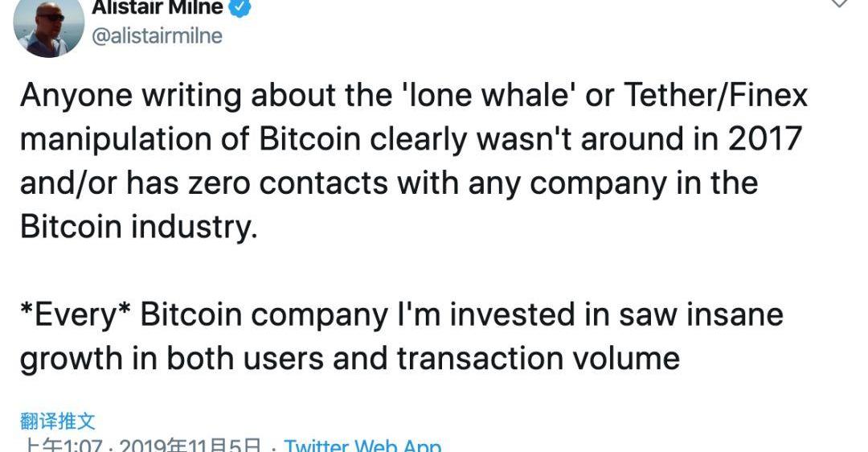
Task: Open the @alistairmilne handle link
Action: pos(158,36)
